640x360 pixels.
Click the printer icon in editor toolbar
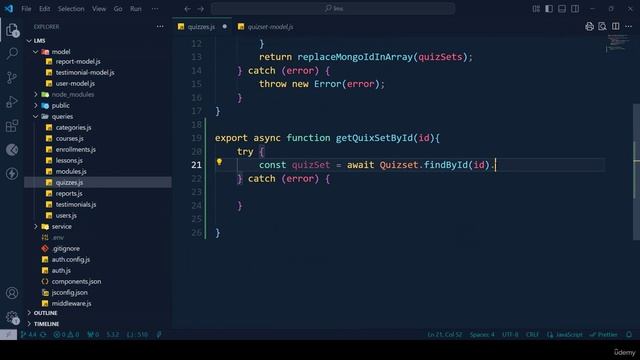tap(589, 27)
